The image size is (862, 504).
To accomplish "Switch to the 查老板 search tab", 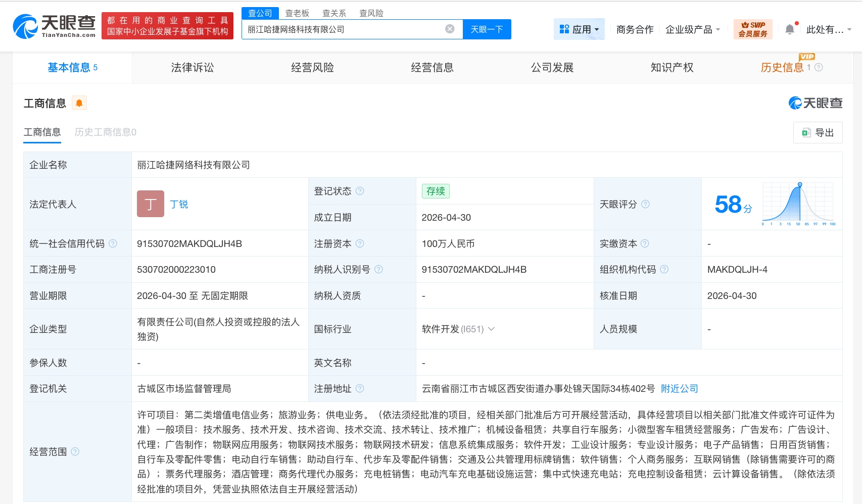I will pyautogui.click(x=297, y=13).
